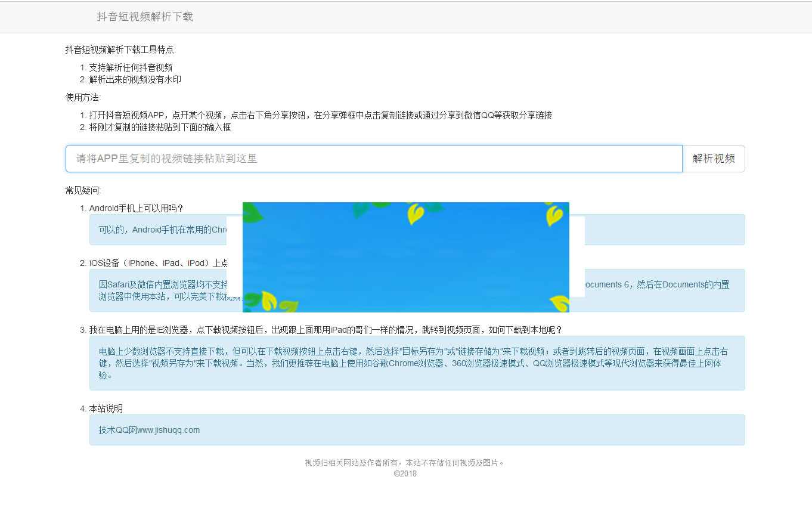Click list item 支持解析任何抖音视频
Screen dimensions: 812x514
[131, 67]
